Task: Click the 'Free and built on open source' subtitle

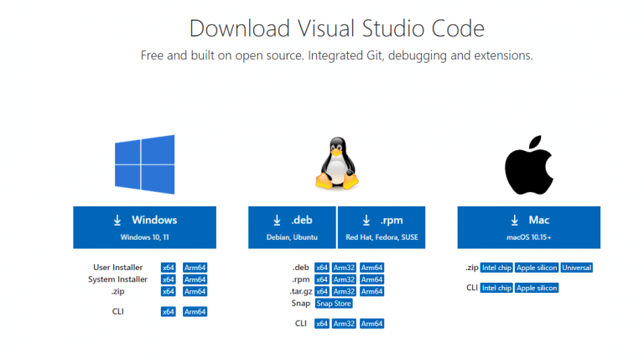Action: pyautogui.click(x=337, y=55)
